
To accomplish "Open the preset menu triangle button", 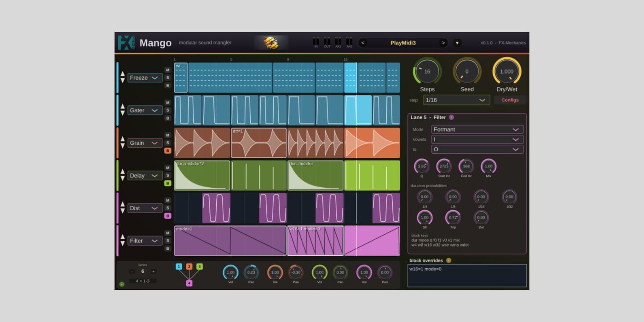I will 457,43.
